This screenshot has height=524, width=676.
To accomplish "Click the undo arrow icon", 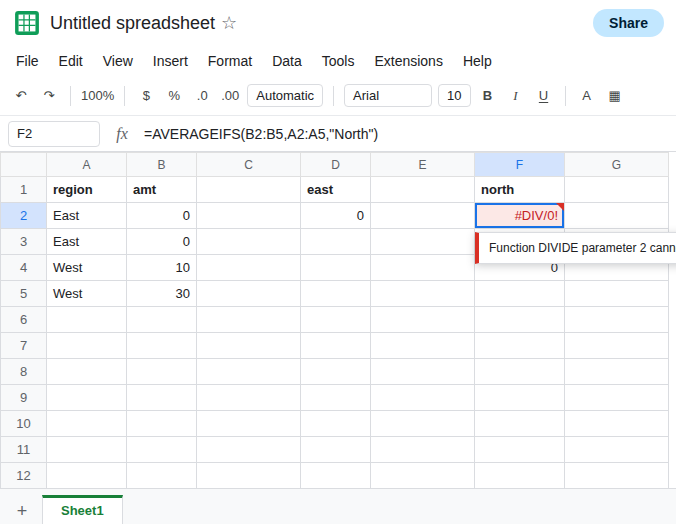I will click(x=21, y=95).
